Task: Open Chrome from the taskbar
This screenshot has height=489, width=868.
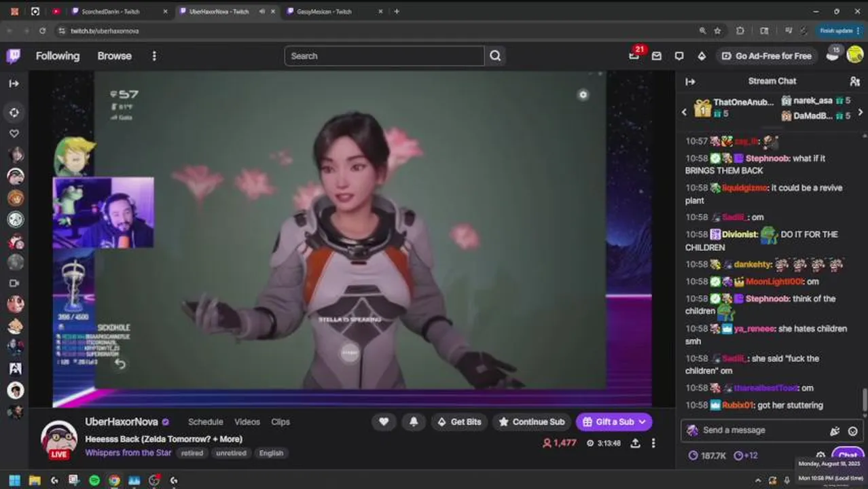Action: pyautogui.click(x=115, y=480)
